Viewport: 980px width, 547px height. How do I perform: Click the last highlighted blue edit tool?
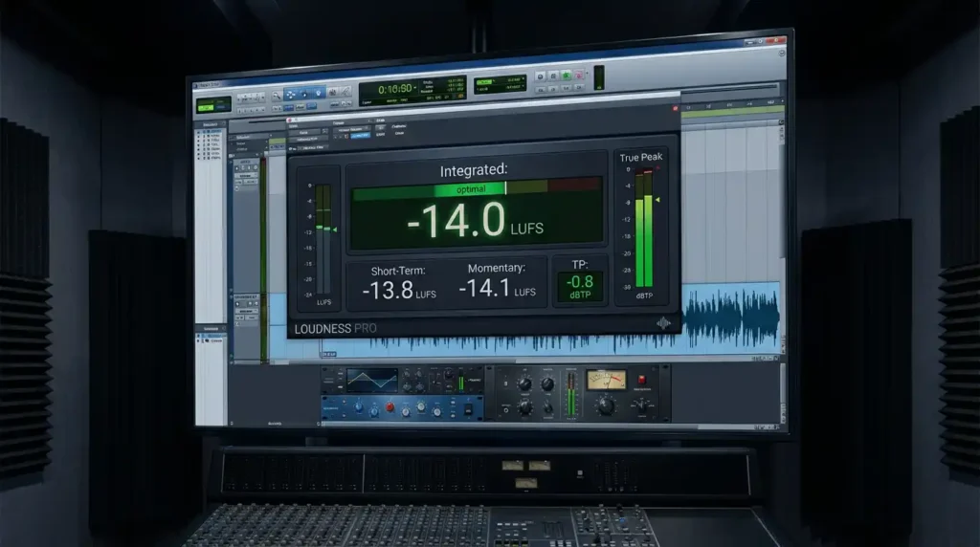tap(318, 93)
